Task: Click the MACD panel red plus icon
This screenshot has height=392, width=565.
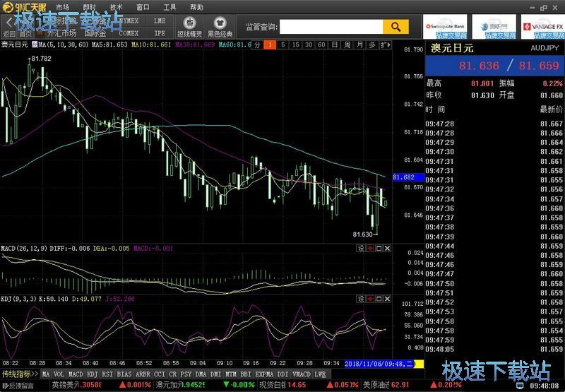Action: (x=370, y=248)
